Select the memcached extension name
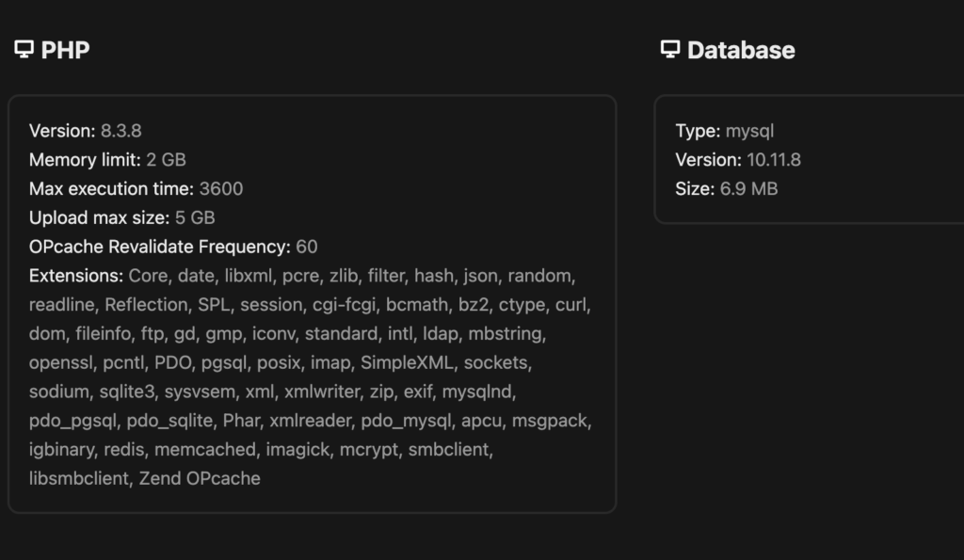964x560 pixels. pos(205,449)
